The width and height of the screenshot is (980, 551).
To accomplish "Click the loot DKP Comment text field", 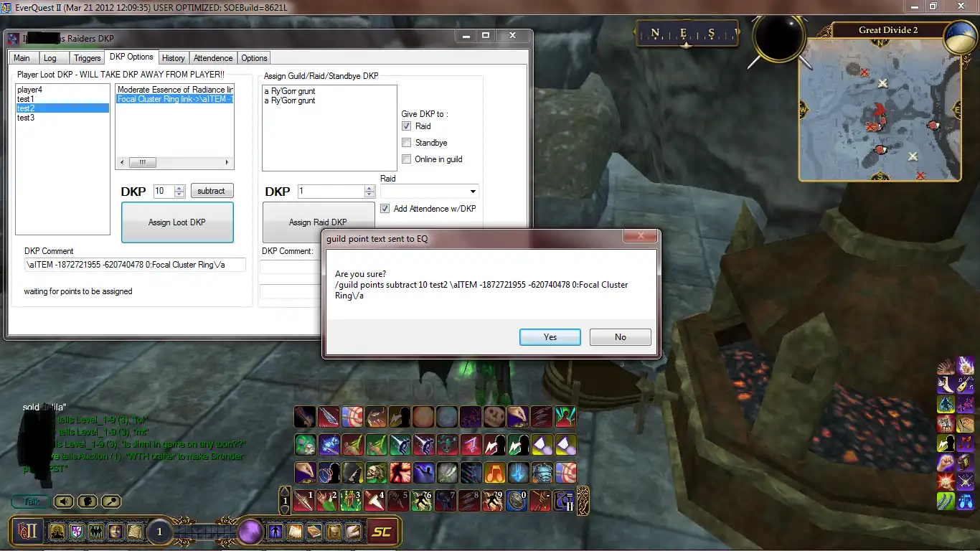I will [x=135, y=265].
